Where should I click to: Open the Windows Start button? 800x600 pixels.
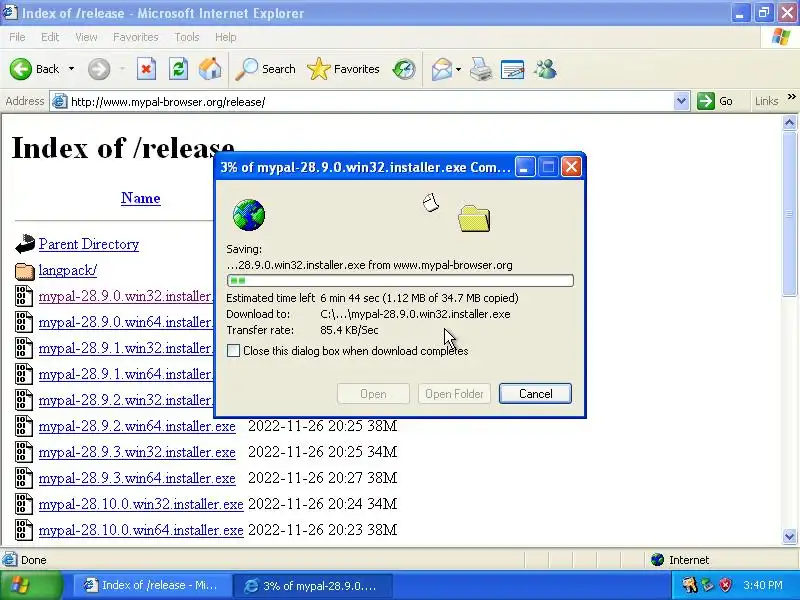click(x=31, y=585)
